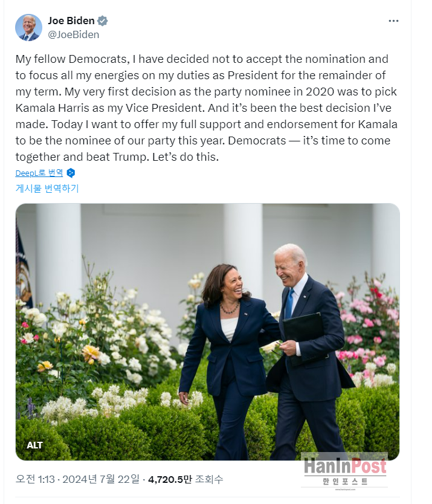This screenshot has height=504, width=432.
Task: Click the blue verified badge beside Joe Biden
Action: [x=103, y=21]
